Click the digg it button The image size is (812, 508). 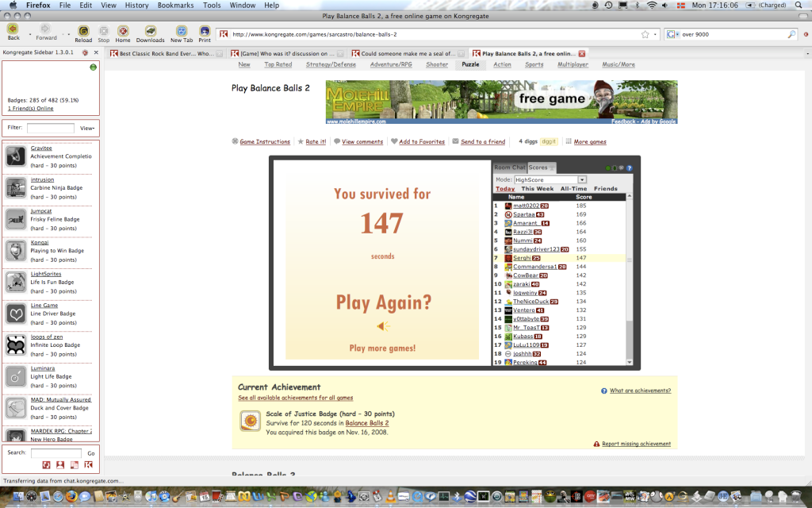(x=549, y=141)
